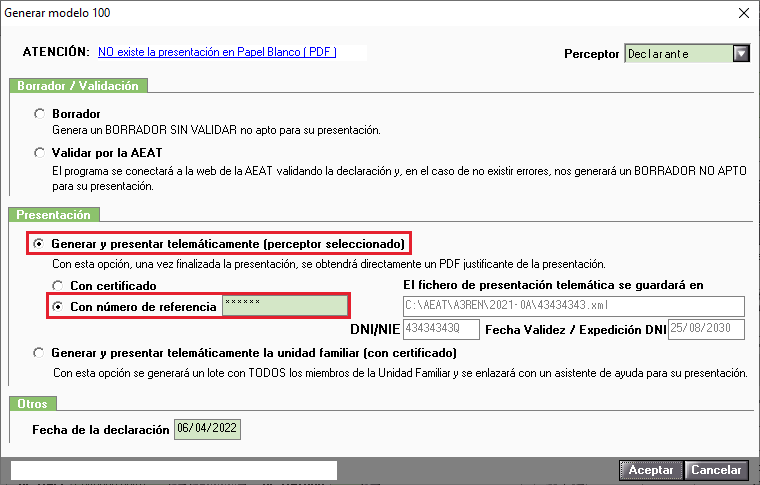The height and width of the screenshot is (485, 760).
Task: Click the text 'El programa se conectará a la web de la AEAT'
Action: (x=162, y=171)
